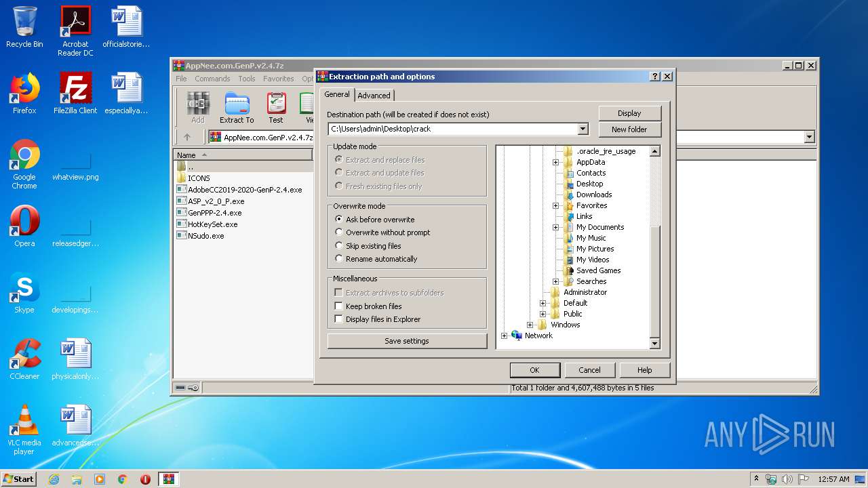Expand the Public tree node
This screenshot has height=488, width=868.
[x=542, y=314]
